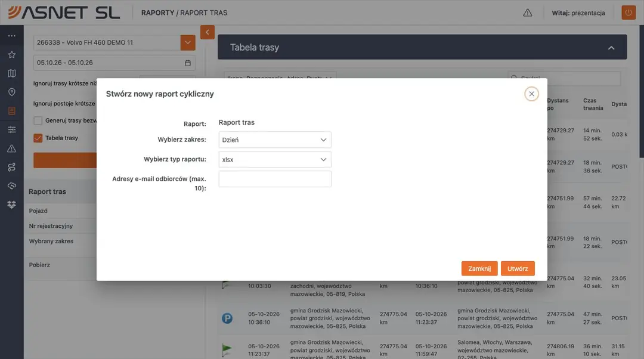Open vehicle selector orange dropdown arrow
Viewport: 644px width, 359px height.
point(188,42)
